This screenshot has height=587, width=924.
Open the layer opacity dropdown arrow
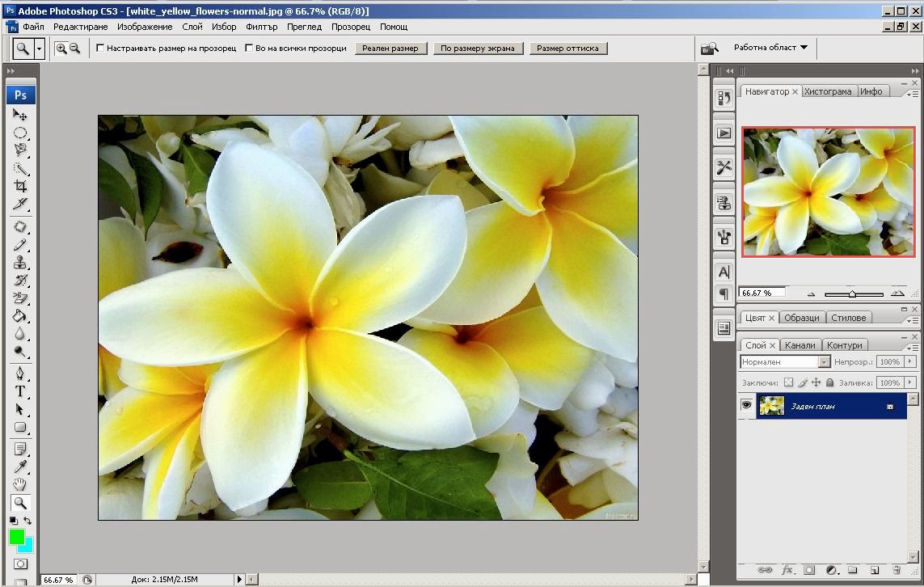pyautogui.click(x=909, y=361)
